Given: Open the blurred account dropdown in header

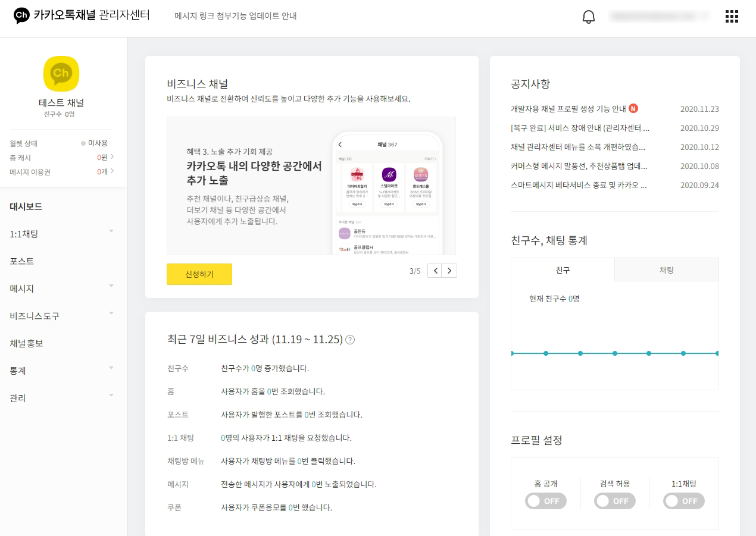Looking at the screenshot, I should coord(660,17).
